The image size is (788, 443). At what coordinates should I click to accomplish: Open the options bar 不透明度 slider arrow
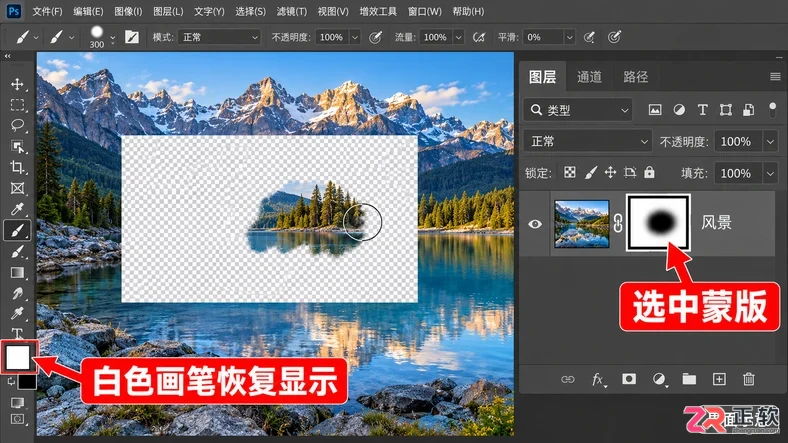[355, 37]
